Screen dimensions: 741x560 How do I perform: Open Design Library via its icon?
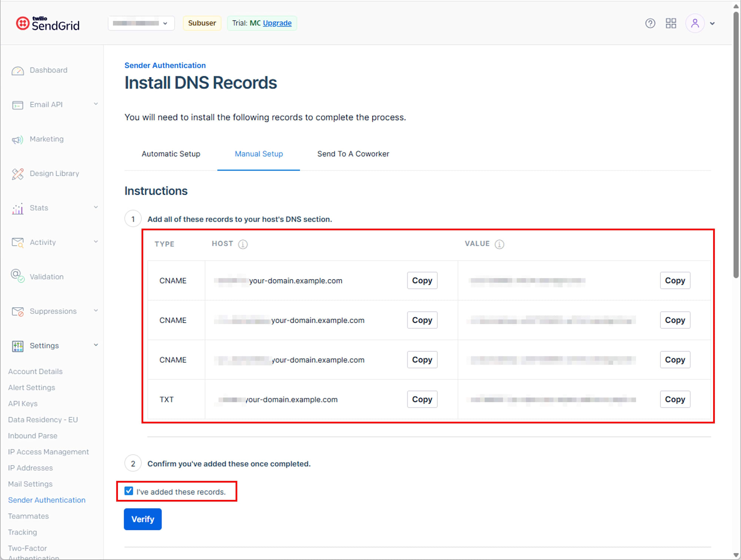tap(17, 174)
